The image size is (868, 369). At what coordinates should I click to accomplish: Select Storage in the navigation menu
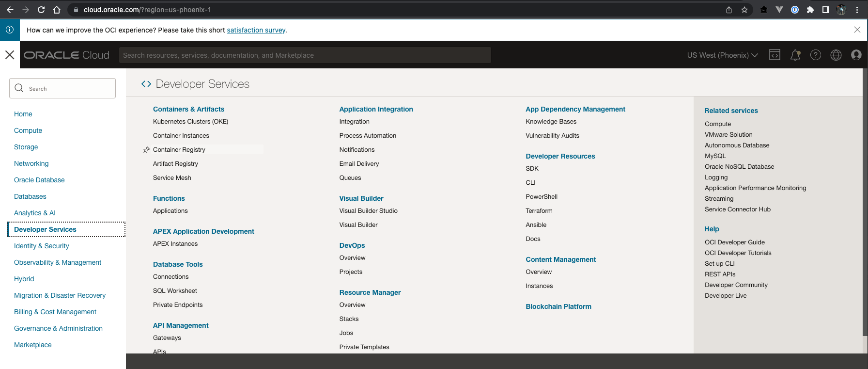click(26, 147)
